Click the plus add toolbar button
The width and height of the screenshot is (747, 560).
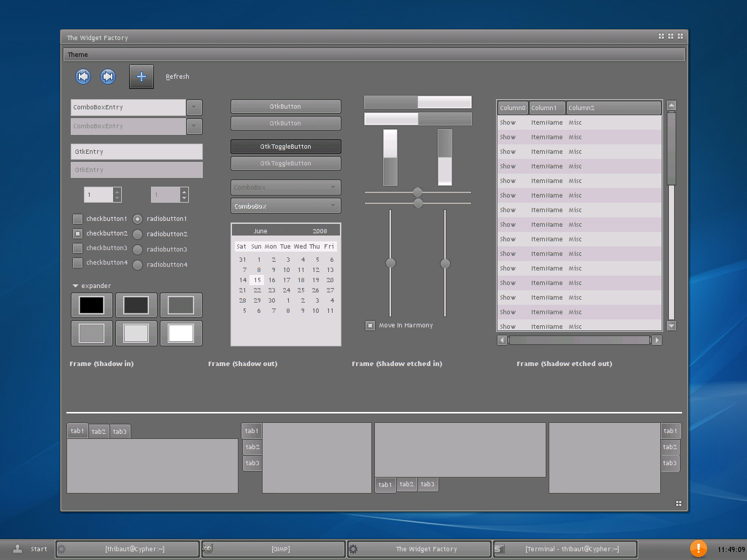click(x=142, y=76)
